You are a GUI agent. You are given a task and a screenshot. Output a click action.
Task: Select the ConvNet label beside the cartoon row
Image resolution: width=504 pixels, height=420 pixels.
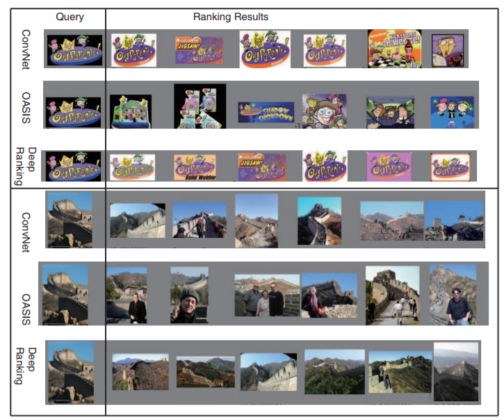click(26, 49)
